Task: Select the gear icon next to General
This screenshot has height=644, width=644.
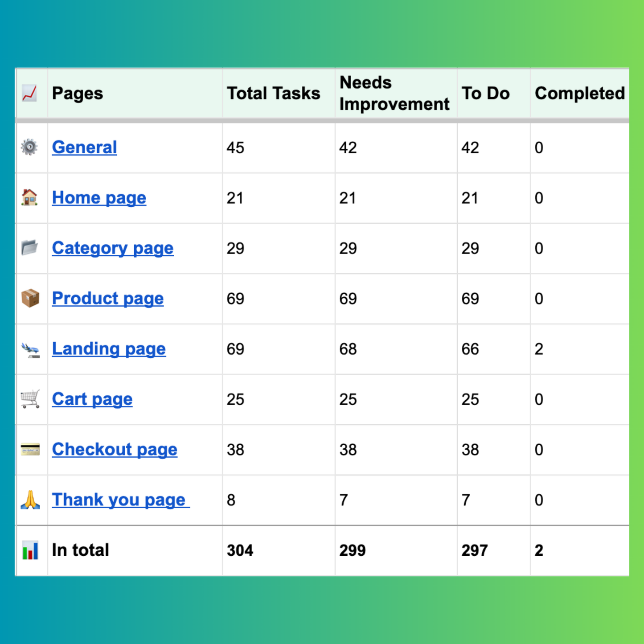Action: click(x=29, y=147)
